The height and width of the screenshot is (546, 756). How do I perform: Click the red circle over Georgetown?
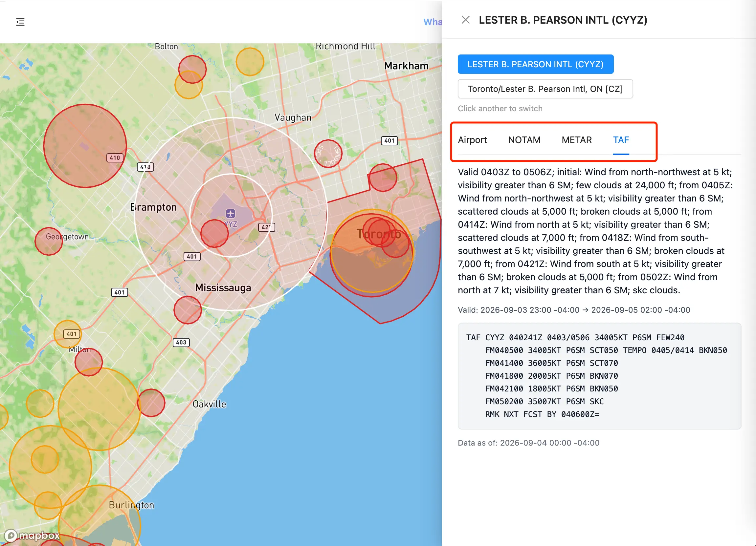tap(49, 241)
